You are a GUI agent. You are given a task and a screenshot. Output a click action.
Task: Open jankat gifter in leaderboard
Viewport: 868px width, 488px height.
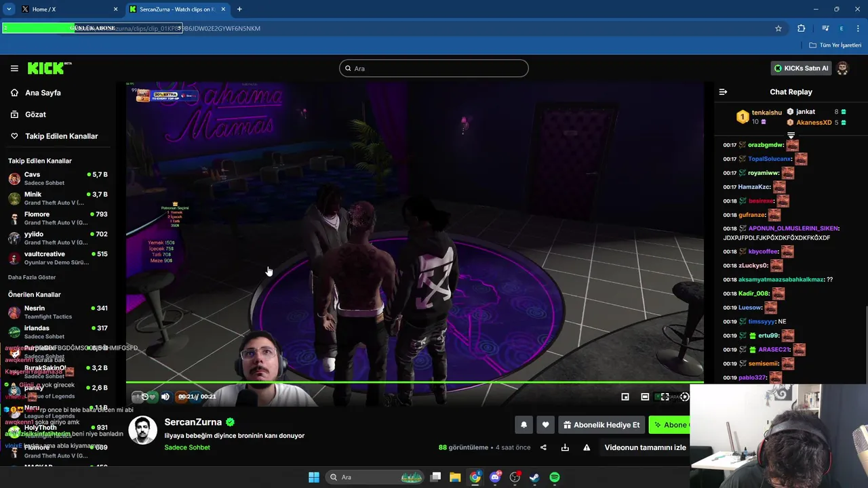click(806, 112)
